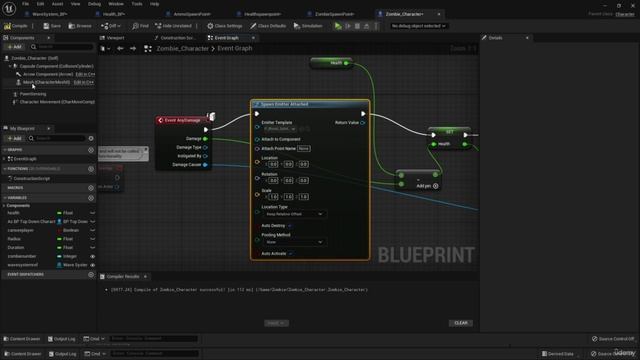Click the Event AnyDamage node header

(x=184, y=120)
